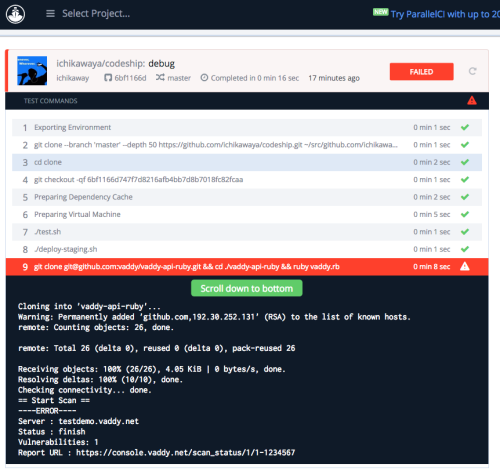
Task: Open the Try ParallelCI promotion link
Action: (445, 14)
